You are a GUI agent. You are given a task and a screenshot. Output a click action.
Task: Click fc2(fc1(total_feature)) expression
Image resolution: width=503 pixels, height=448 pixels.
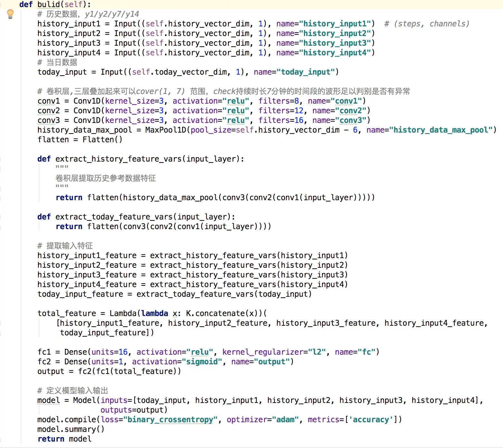coord(129,371)
